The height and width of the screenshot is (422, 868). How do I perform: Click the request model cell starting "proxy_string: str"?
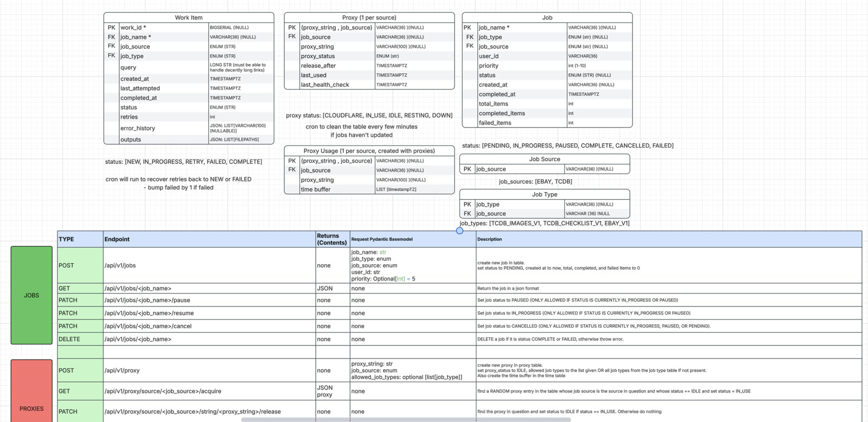[413, 370]
